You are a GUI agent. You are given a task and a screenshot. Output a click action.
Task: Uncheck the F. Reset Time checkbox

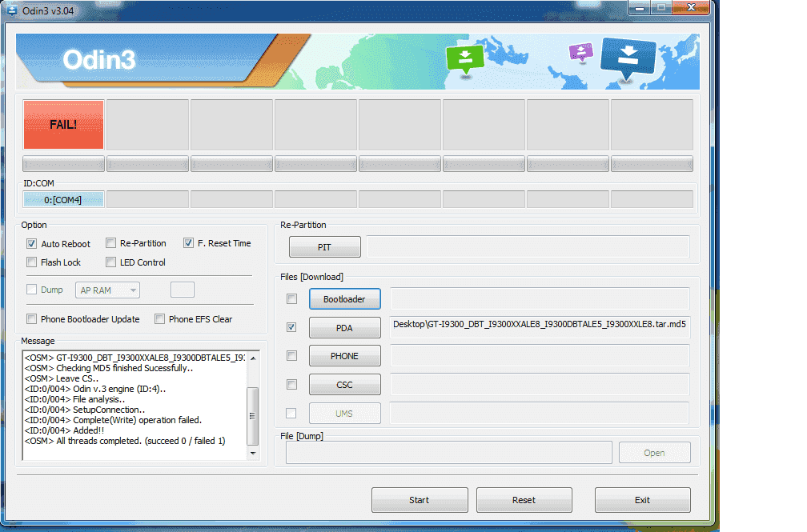click(x=188, y=243)
